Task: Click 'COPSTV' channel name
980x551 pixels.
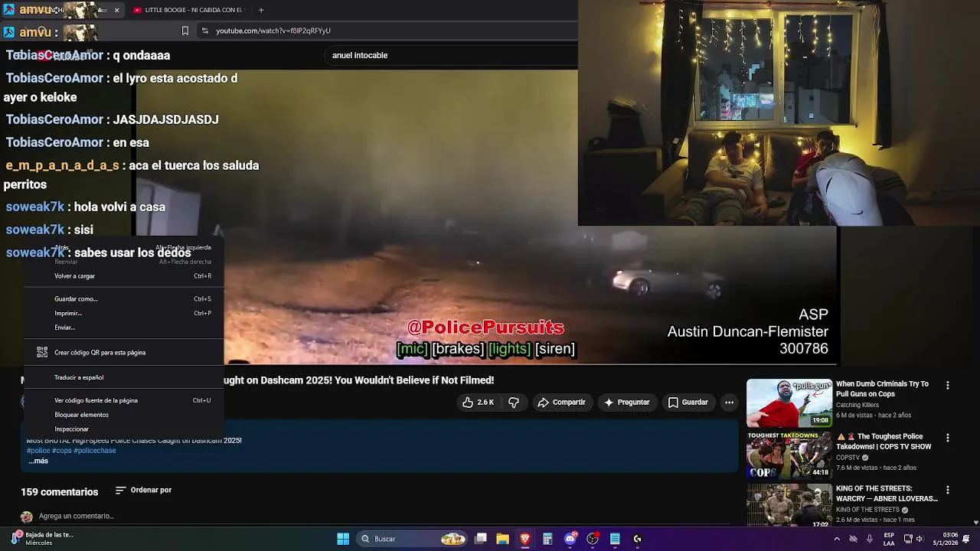Action: (x=848, y=458)
